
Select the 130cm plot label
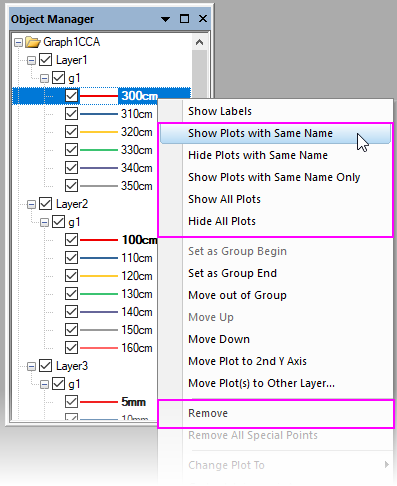point(137,294)
